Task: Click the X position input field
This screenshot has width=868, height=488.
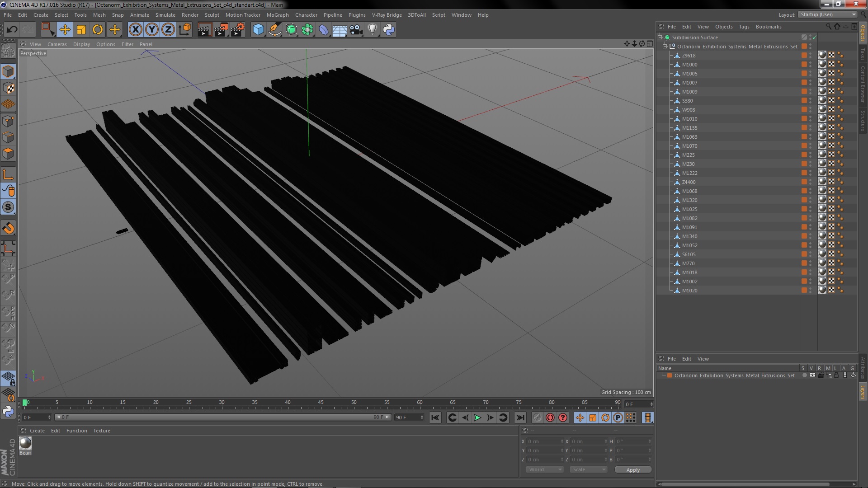Action: (546, 441)
